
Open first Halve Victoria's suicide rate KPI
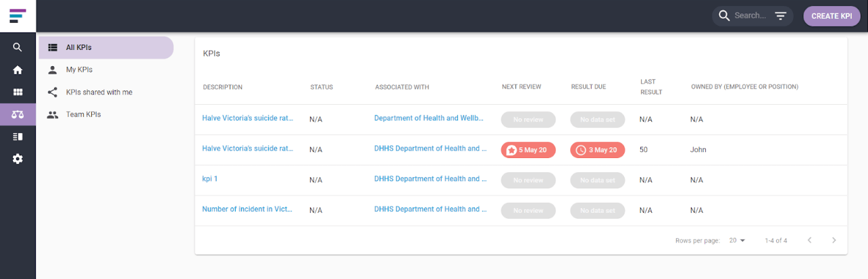tap(248, 118)
